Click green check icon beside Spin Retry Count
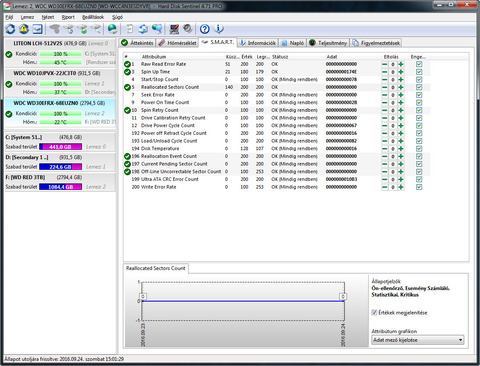This screenshot has width=480, height=366. click(127, 110)
